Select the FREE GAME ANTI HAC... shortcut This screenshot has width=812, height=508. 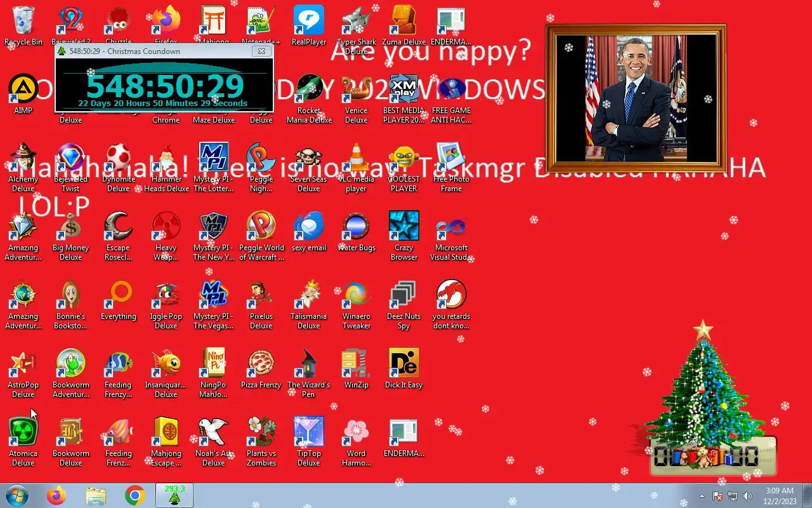[x=451, y=98]
